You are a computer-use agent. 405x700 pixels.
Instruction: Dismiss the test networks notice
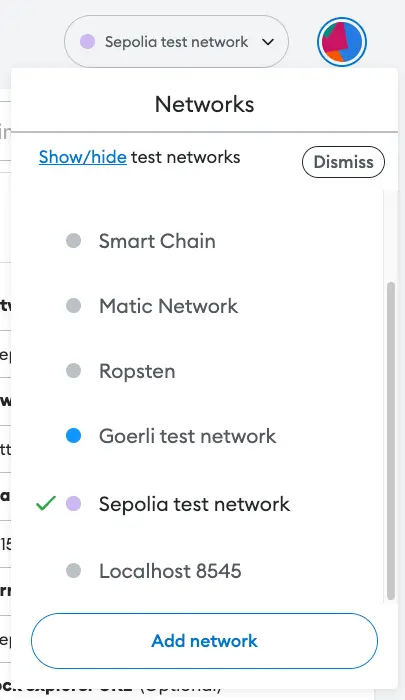[343, 162]
